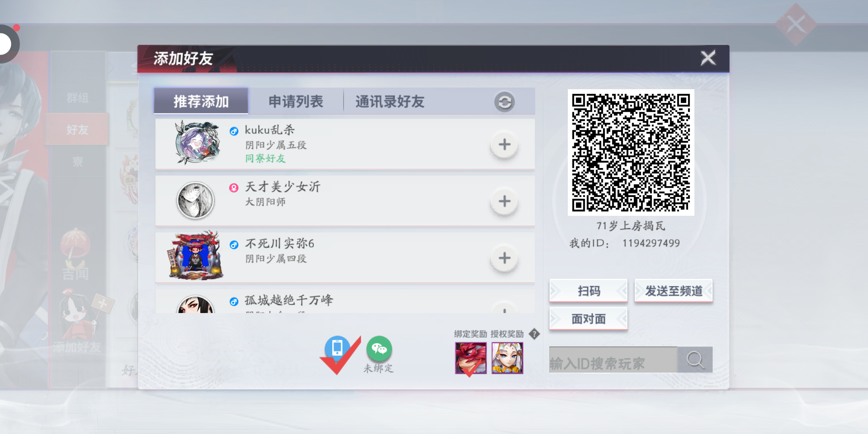Tap my QR code image

coord(631,152)
